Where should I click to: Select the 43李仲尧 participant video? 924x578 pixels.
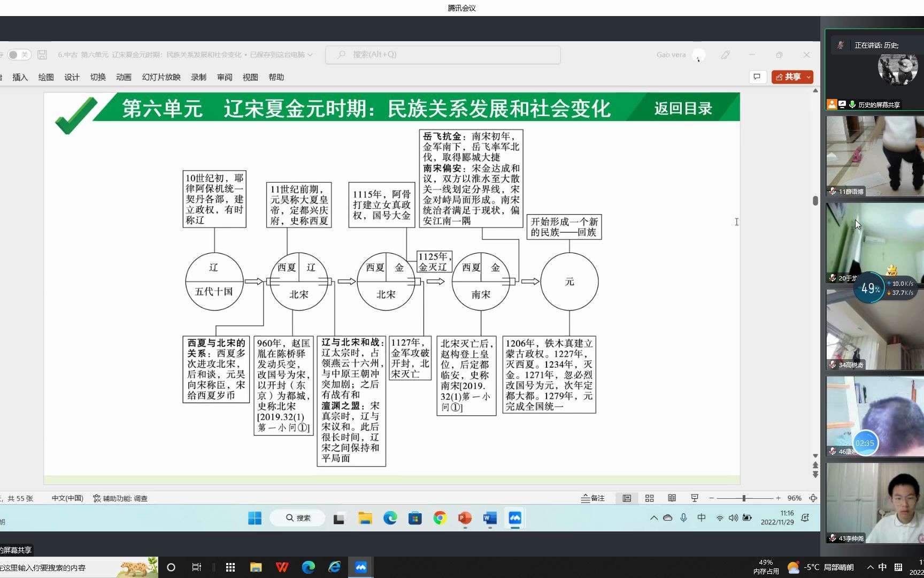(875, 503)
